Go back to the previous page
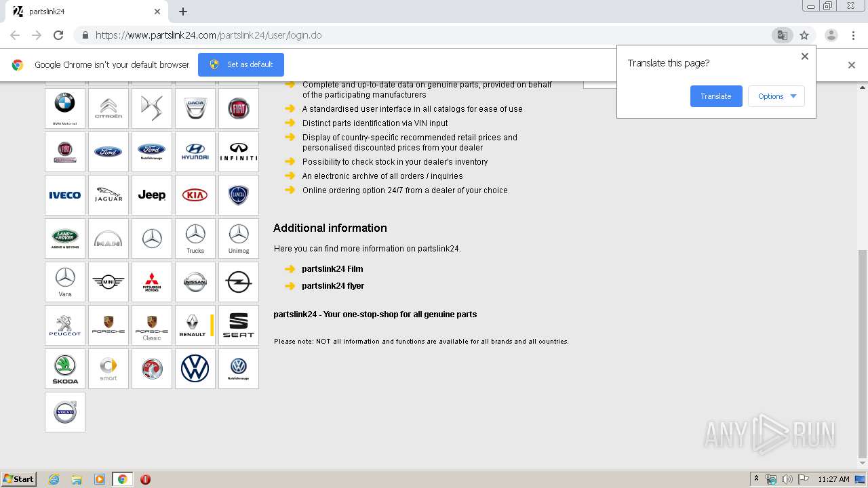The height and width of the screenshot is (488, 868). (15, 35)
